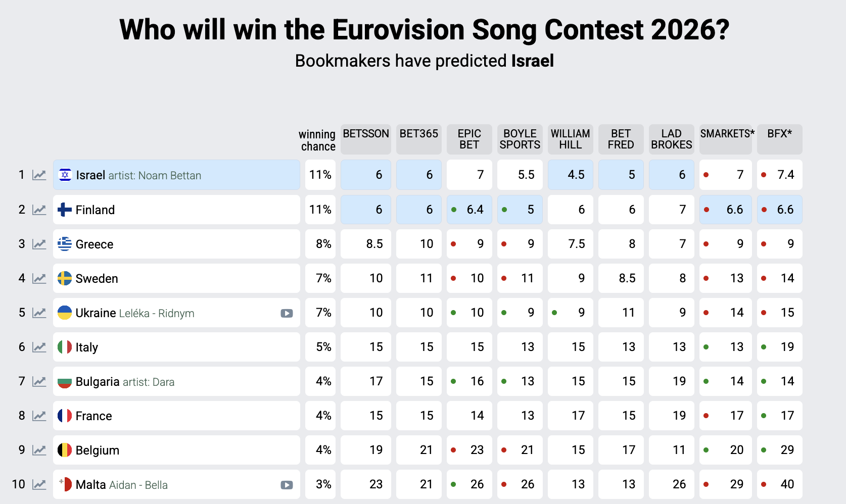Select the LADBROKES column header
Viewport: 846px width, 504px height.
tap(672, 139)
